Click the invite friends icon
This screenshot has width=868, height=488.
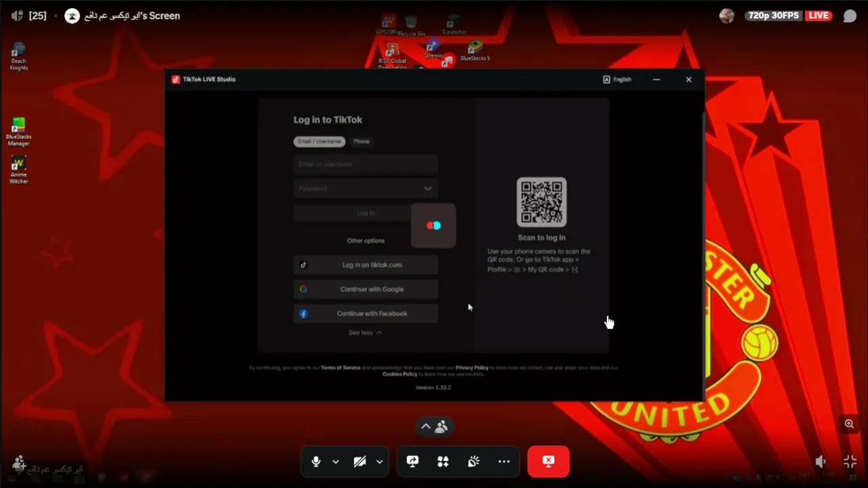tap(19, 463)
